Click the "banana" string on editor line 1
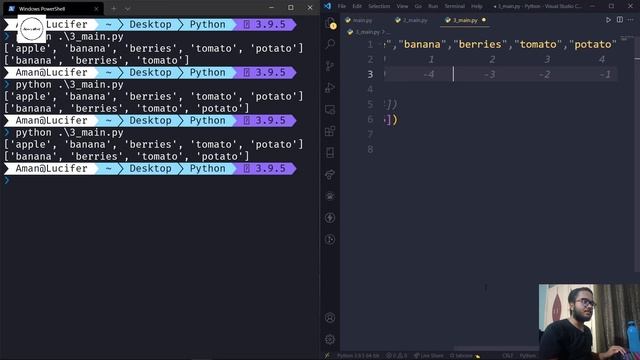This screenshot has height=360, width=640. (x=422, y=44)
